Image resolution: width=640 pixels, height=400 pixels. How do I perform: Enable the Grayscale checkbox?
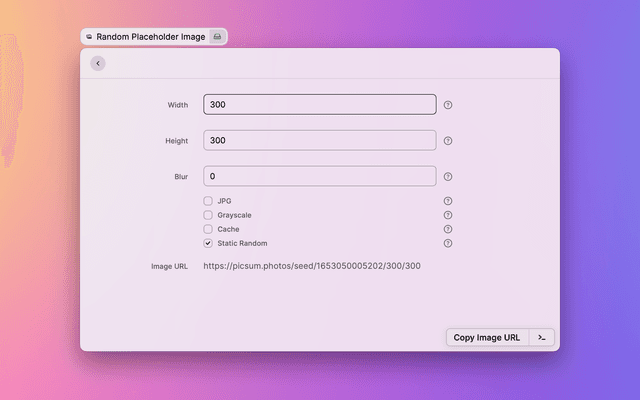pos(208,215)
